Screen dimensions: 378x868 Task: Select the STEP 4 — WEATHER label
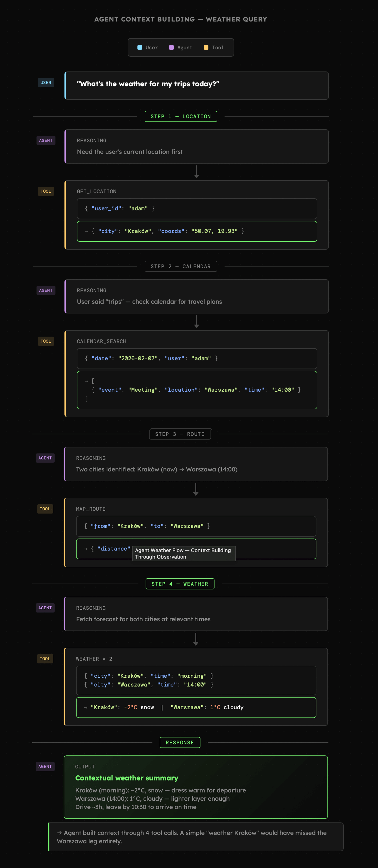pyautogui.click(x=180, y=584)
